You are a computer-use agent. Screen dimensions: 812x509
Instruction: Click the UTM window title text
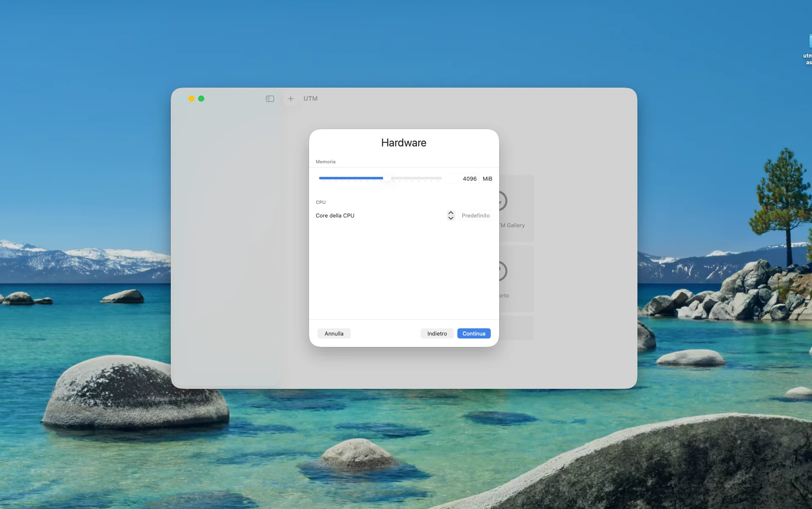click(x=310, y=99)
